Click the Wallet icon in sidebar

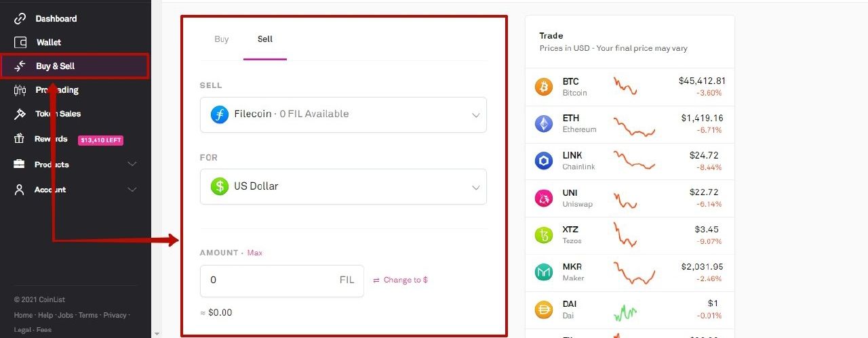[20, 42]
